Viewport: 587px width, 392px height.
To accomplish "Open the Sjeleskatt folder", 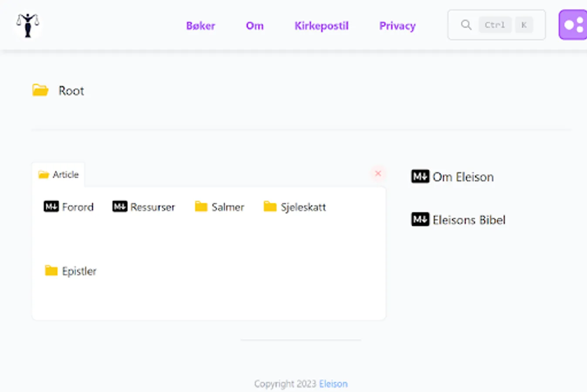I will (x=303, y=207).
